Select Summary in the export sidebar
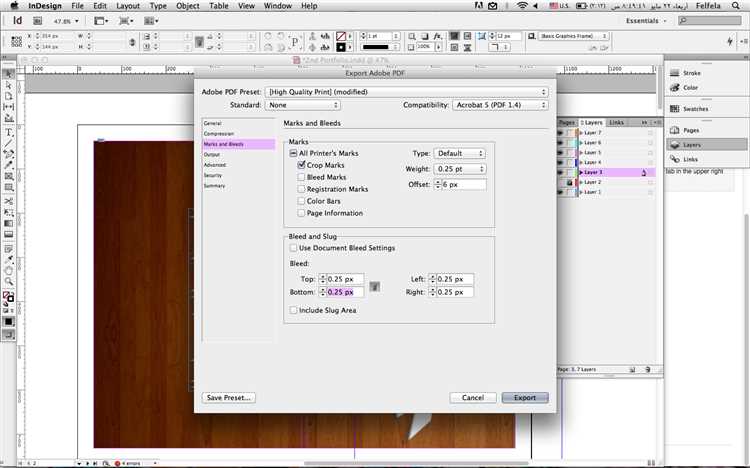This screenshot has height=468, width=750. point(214,186)
